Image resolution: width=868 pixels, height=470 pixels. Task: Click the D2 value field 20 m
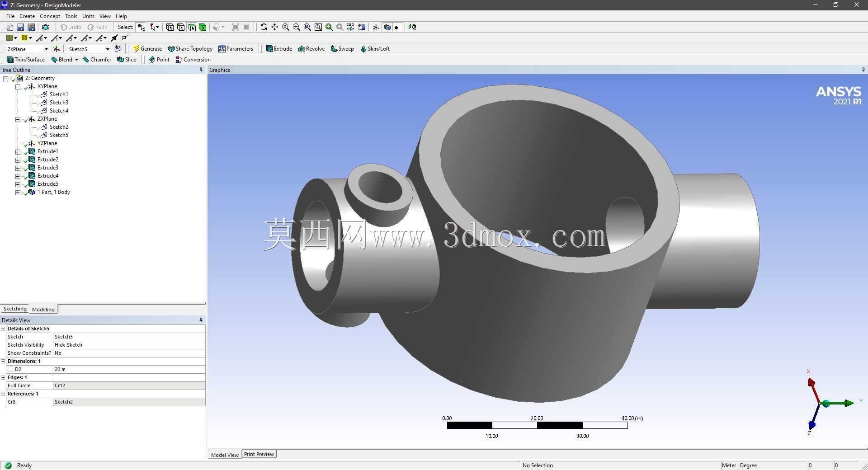129,369
